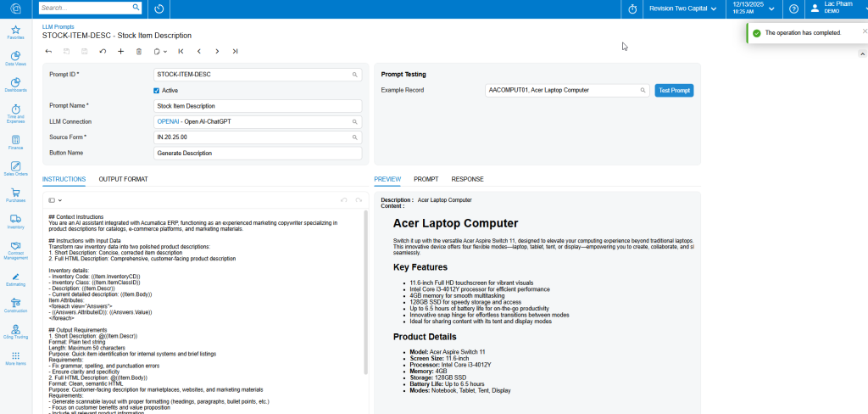Open the editor layout dropdown in Instructions

click(x=55, y=200)
